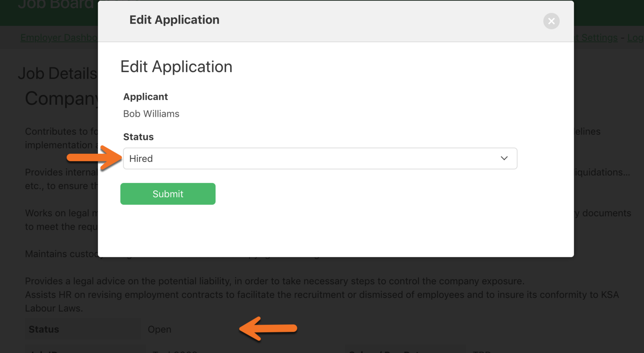Image resolution: width=644 pixels, height=353 pixels.
Task: Click the Status row label in job table
Action: click(x=44, y=329)
